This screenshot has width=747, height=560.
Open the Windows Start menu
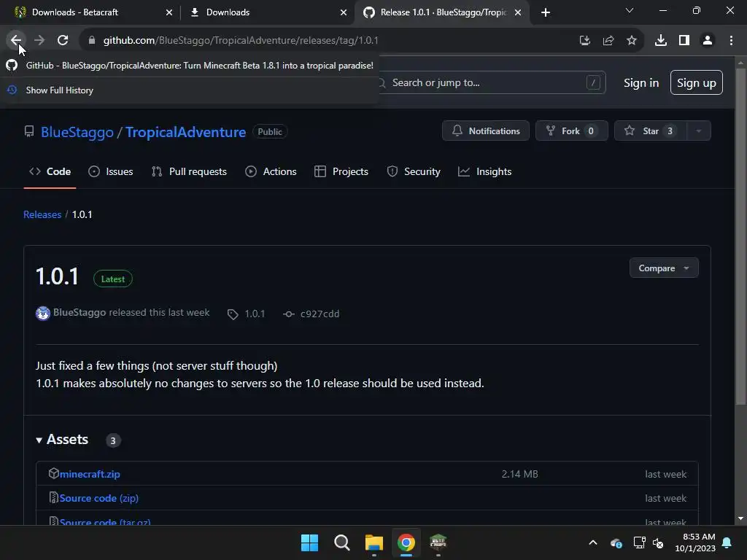(309, 542)
